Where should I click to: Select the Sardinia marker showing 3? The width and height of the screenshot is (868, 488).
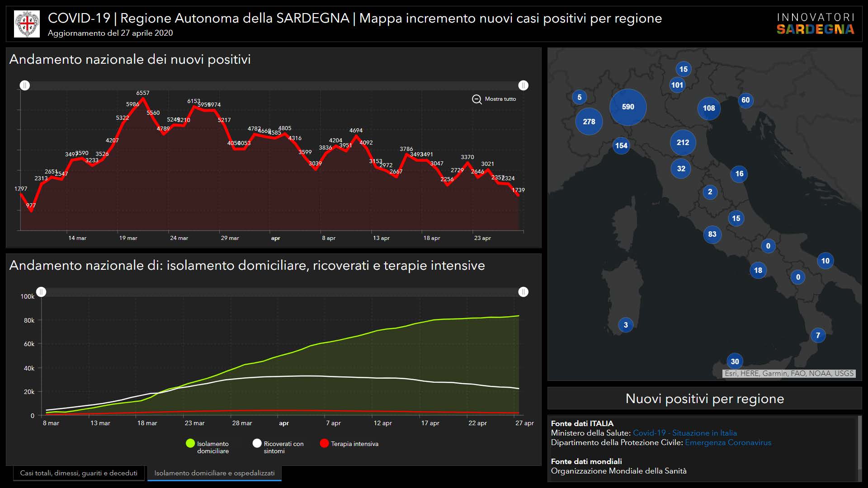pyautogui.click(x=626, y=325)
